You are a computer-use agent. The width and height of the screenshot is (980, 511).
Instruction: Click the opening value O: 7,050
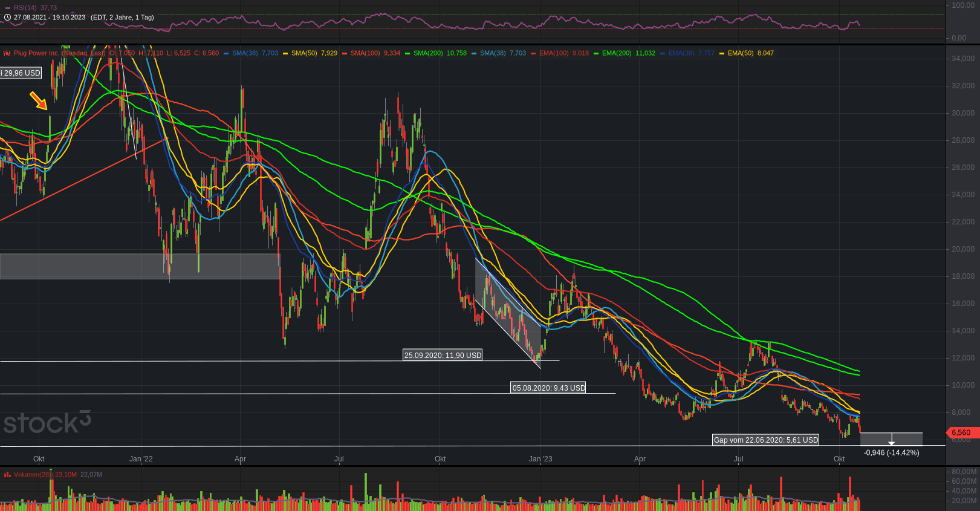tap(123, 53)
